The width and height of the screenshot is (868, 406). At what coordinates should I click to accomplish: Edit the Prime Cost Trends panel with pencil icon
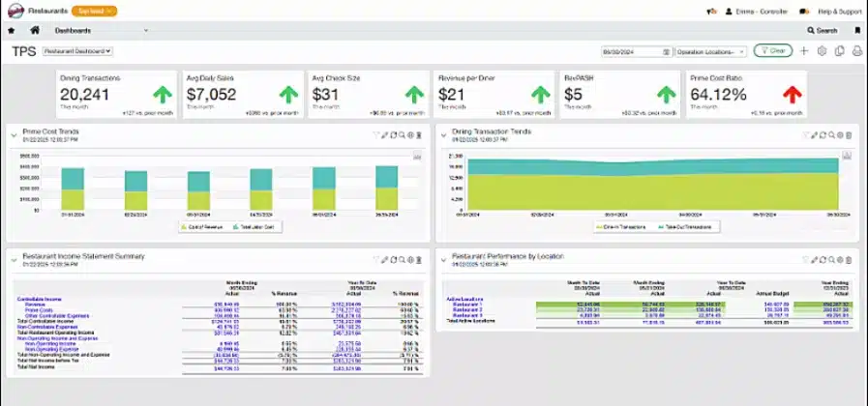tap(384, 135)
